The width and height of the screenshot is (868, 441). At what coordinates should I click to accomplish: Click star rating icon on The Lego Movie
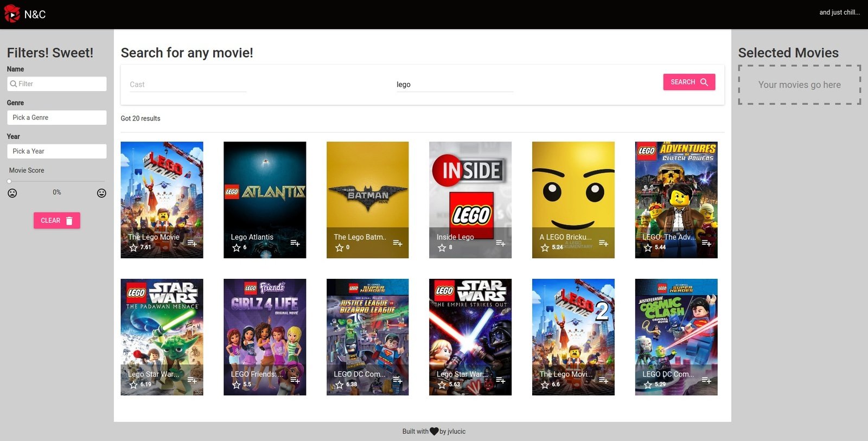pos(133,247)
